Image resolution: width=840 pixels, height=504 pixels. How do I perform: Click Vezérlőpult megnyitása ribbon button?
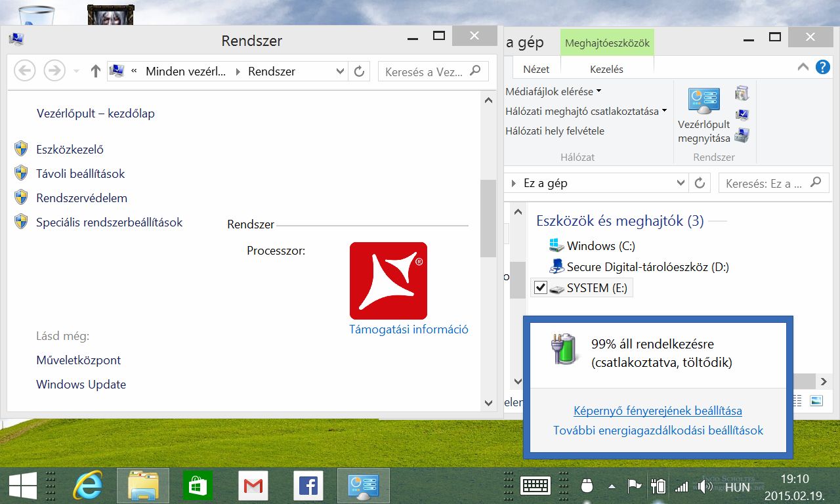(x=703, y=115)
